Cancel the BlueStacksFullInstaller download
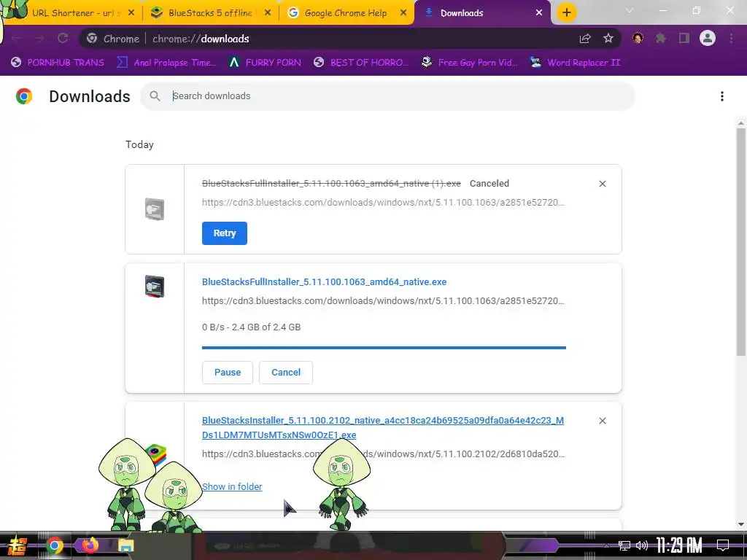This screenshot has width=747, height=560. pos(286,373)
